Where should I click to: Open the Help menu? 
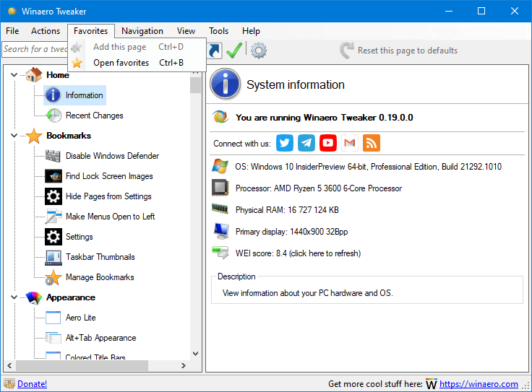251,31
